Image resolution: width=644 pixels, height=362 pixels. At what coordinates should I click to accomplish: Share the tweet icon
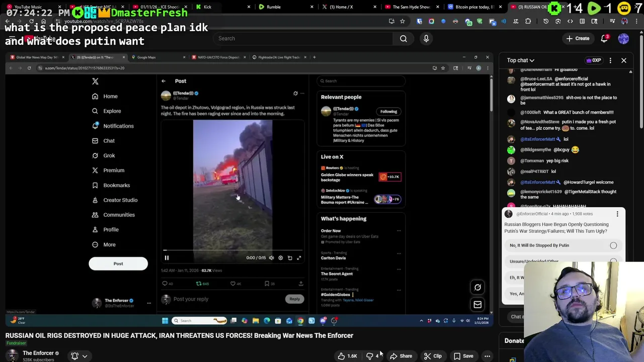301,284
